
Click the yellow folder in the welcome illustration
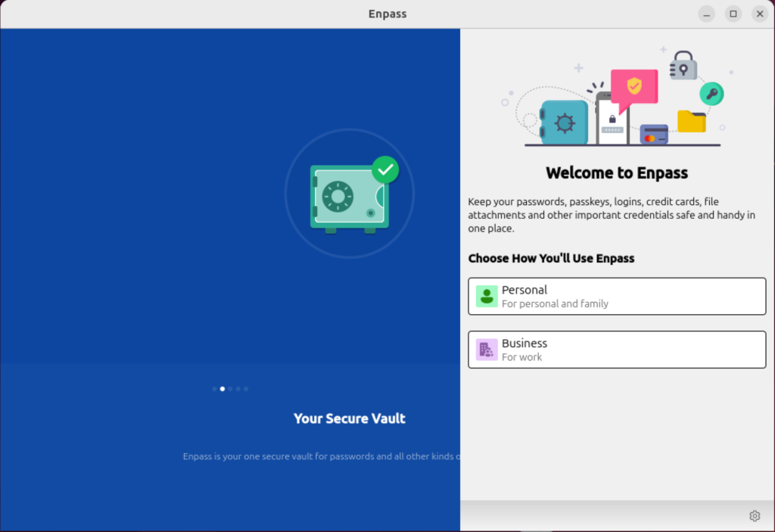(691, 122)
